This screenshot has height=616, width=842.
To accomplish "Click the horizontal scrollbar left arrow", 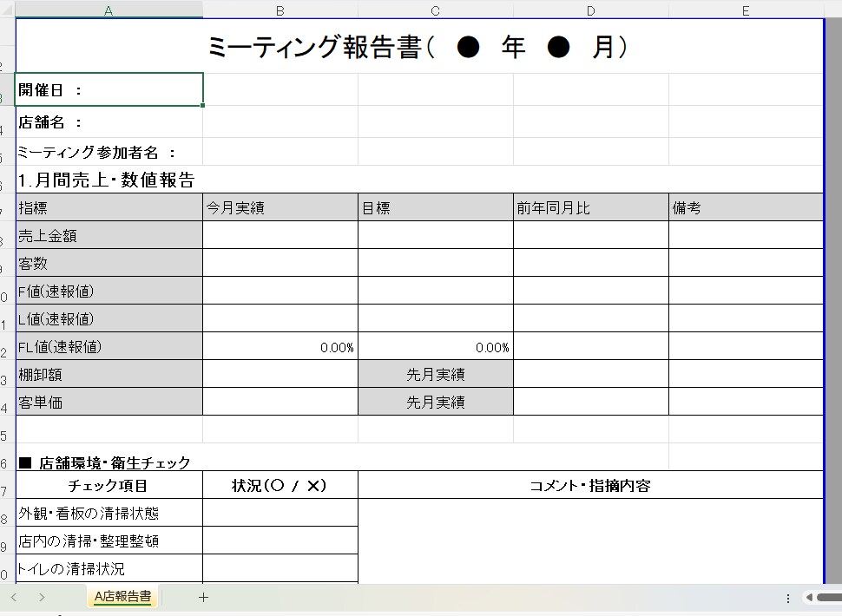I will [808, 597].
